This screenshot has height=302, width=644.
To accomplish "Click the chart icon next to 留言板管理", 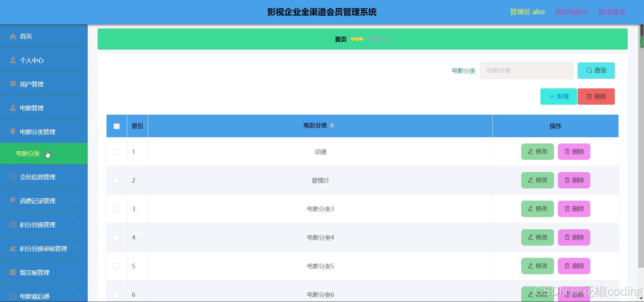I will click(13, 272).
